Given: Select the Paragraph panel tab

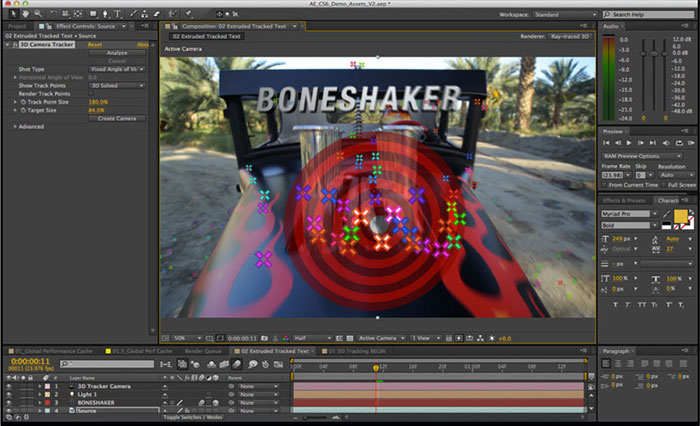Looking at the screenshot, I should tap(616, 351).
